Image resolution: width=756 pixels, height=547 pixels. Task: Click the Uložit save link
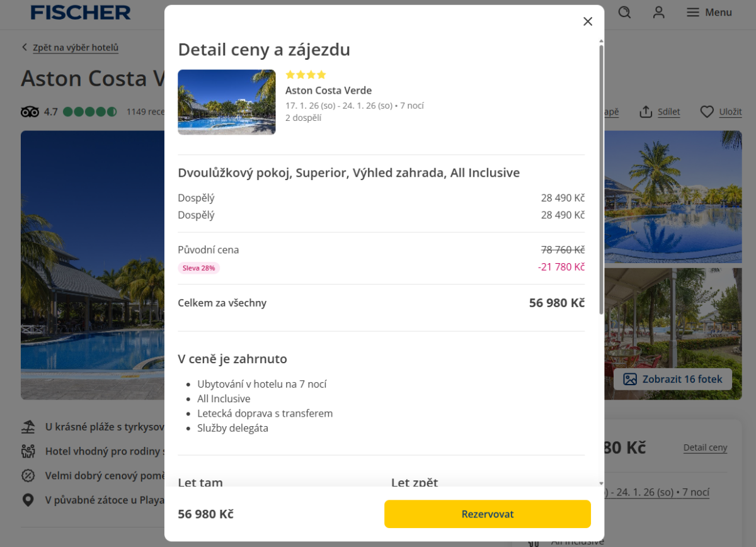click(x=730, y=112)
